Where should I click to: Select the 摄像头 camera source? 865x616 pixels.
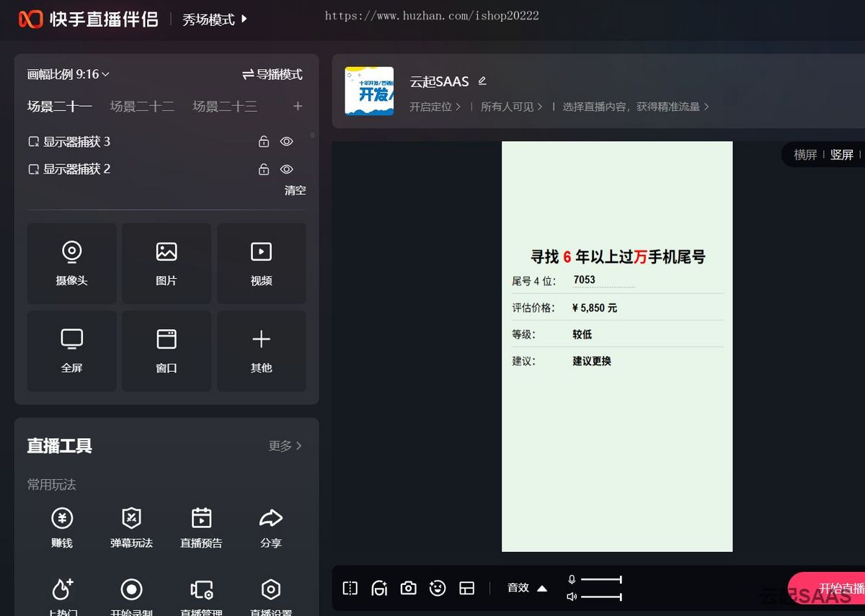tap(71, 263)
